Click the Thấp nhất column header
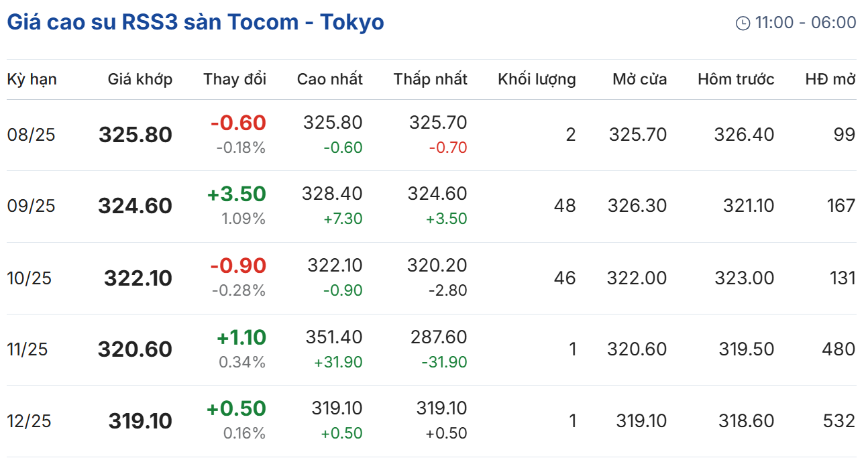Image resolution: width=868 pixels, height=460 pixels. 430,79
